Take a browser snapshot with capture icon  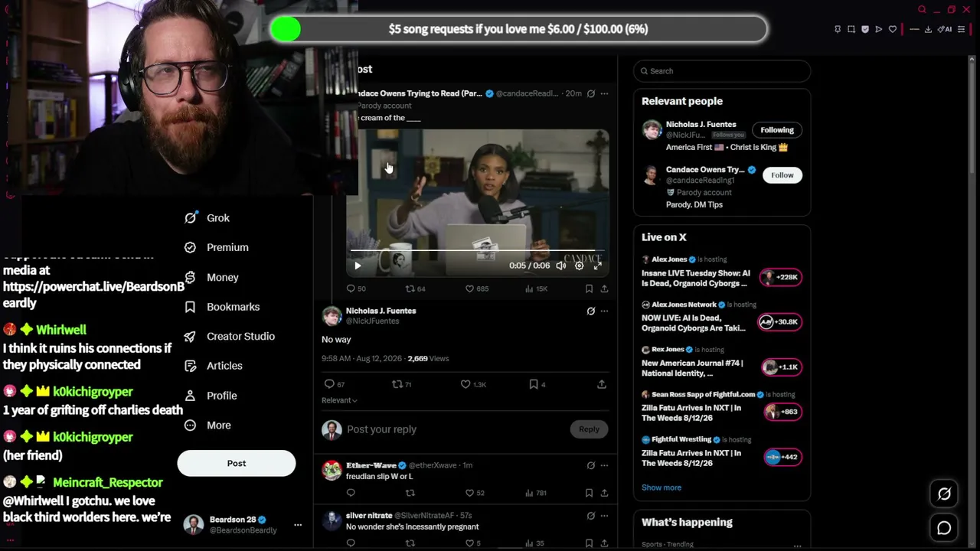[851, 29]
